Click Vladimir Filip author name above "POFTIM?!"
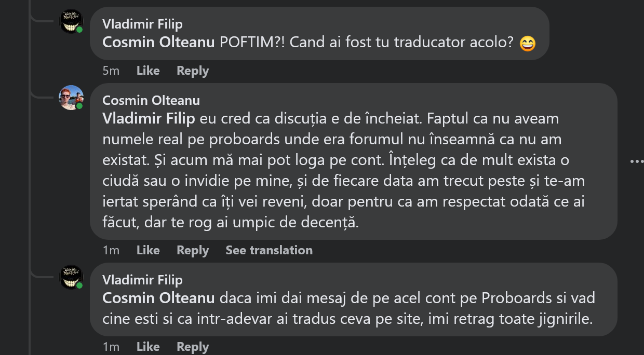This screenshot has width=644, height=355. (x=142, y=24)
